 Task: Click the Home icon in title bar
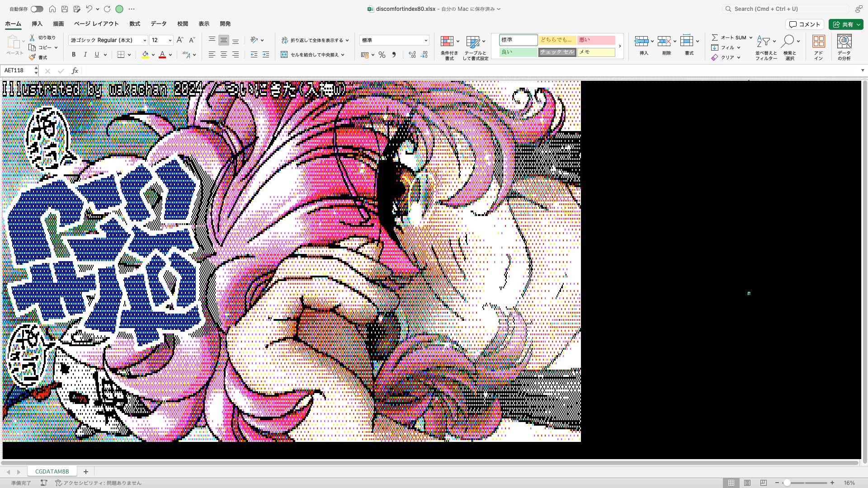click(52, 9)
